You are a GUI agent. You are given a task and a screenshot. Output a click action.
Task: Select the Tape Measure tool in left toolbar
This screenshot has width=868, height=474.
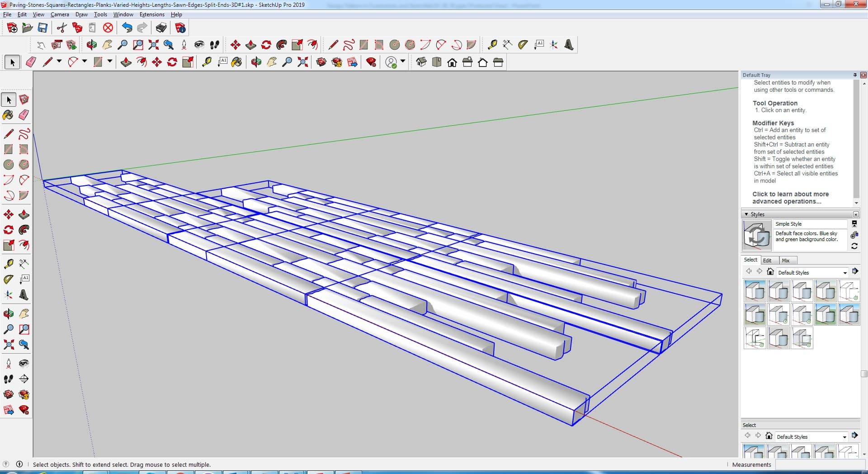(x=8, y=264)
